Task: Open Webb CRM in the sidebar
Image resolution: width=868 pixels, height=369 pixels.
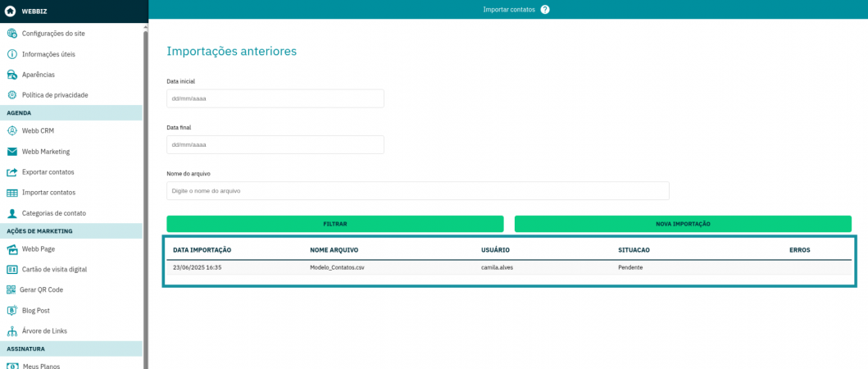Action: (38, 130)
